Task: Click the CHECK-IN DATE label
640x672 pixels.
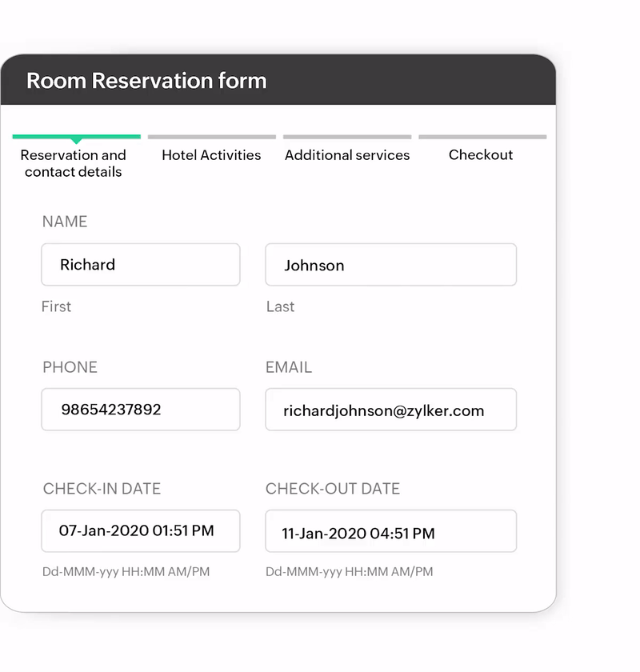Action: [x=102, y=489]
